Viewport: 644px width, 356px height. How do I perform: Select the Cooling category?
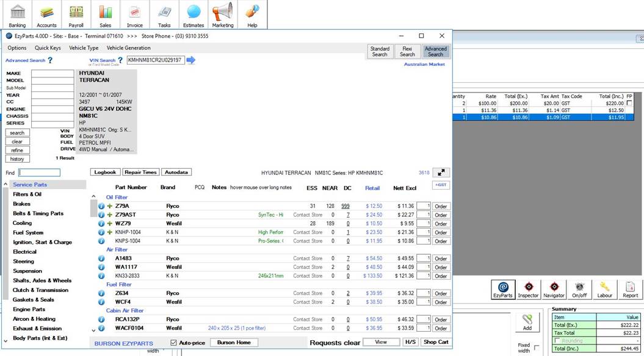point(22,223)
